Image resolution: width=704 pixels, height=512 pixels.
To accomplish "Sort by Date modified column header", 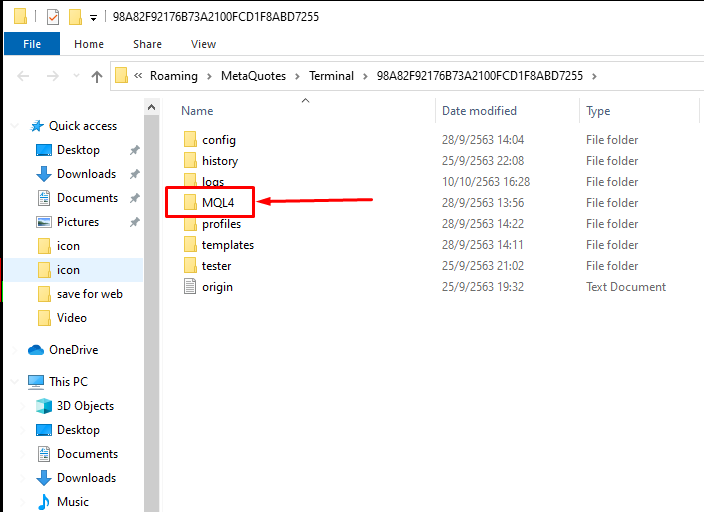I will pyautogui.click(x=479, y=111).
